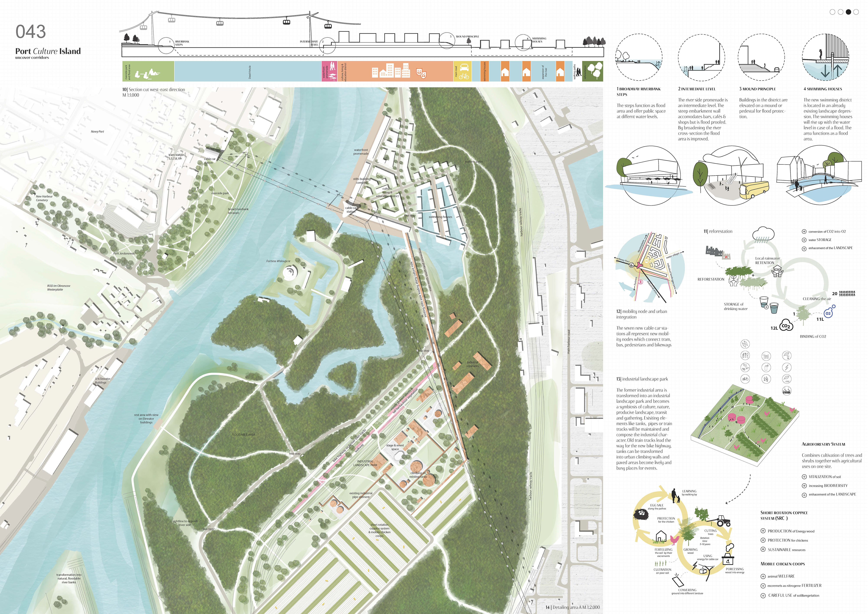Click the "New Harbour Cemetery" label
Viewport: 868px width, 614px height.
(x=44, y=198)
